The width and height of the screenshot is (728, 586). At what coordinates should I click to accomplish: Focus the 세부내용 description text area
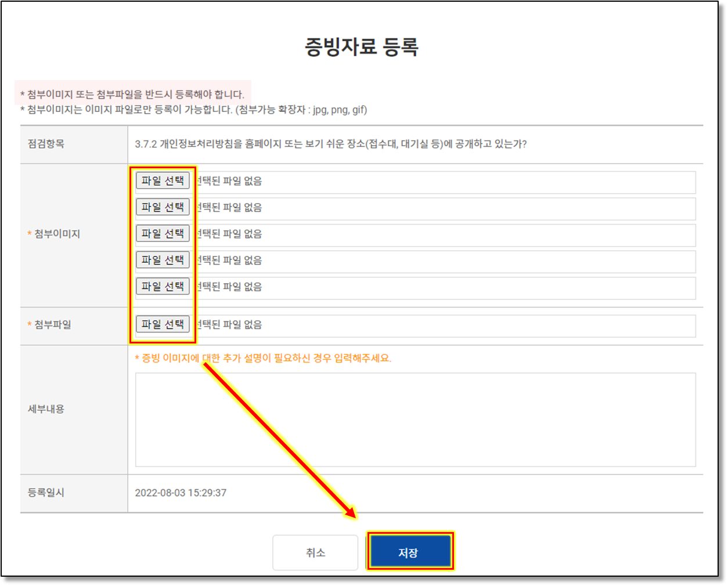click(x=415, y=419)
